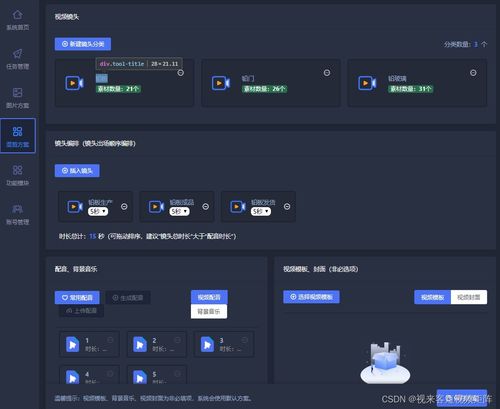This screenshot has height=409, width=500.
Task: Toggle circle selector on audio card 1
Action: click(110, 340)
